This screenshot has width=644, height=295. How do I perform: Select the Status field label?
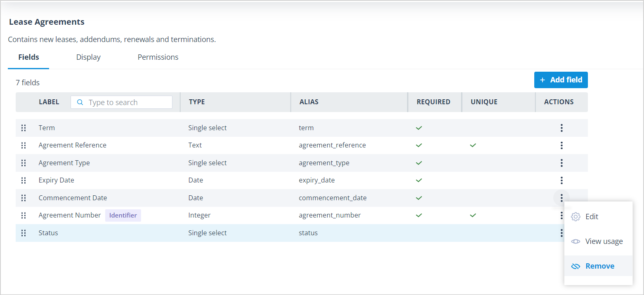(48, 233)
